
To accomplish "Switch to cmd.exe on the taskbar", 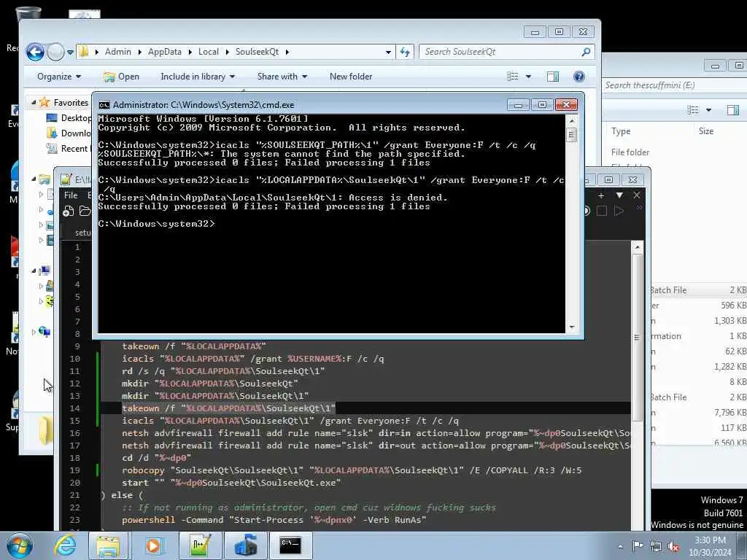I will tap(290, 545).
